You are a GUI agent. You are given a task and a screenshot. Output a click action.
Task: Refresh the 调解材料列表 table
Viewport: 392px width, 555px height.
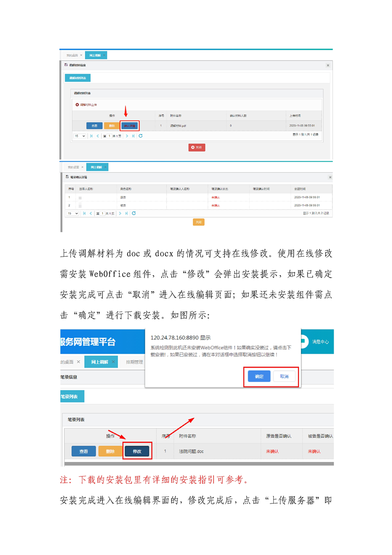[140, 136]
